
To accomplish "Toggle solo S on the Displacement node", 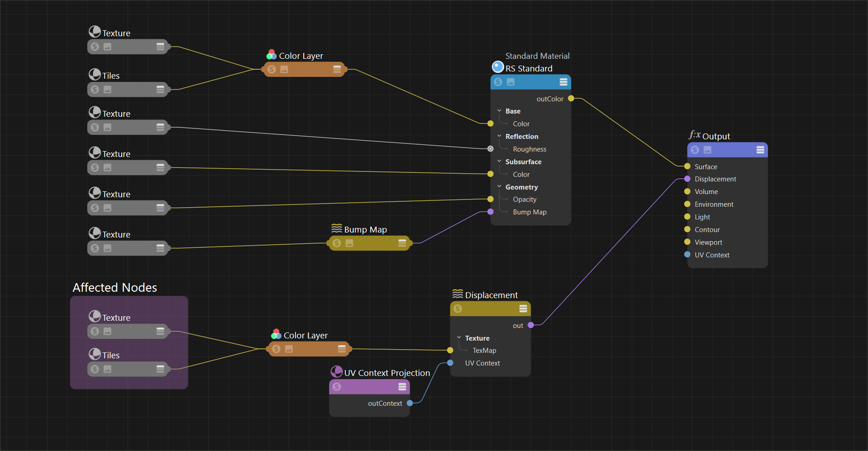I will [458, 309].
